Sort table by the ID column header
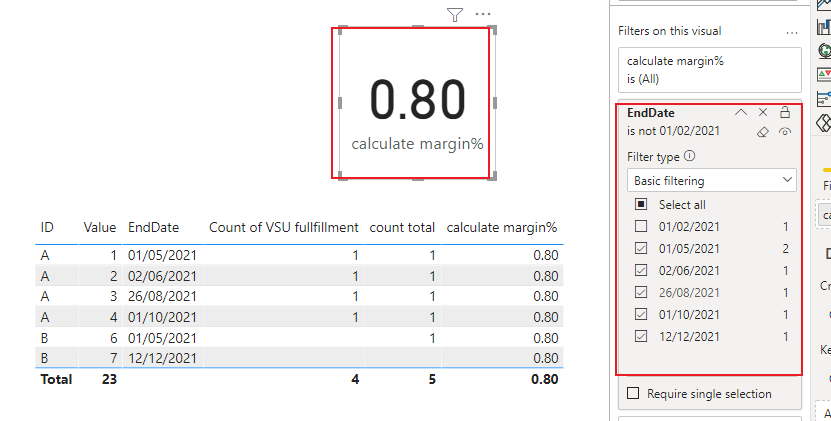 (x=47, y=227)
